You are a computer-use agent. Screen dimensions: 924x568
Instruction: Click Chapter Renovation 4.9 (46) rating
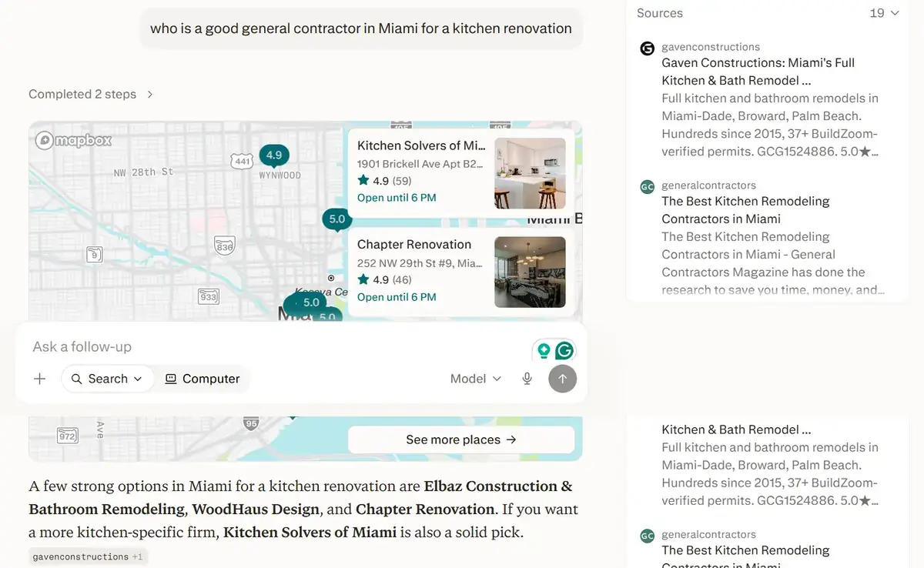[x=384, y=279]
